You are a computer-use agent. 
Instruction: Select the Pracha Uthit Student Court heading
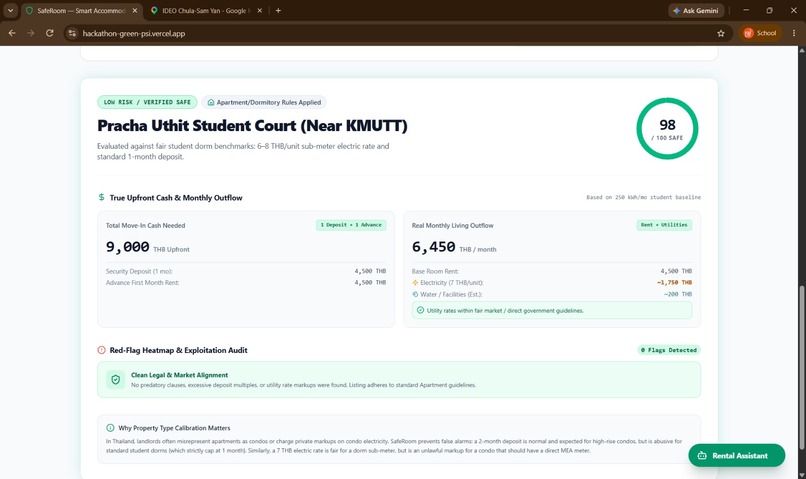click(252, 125)
